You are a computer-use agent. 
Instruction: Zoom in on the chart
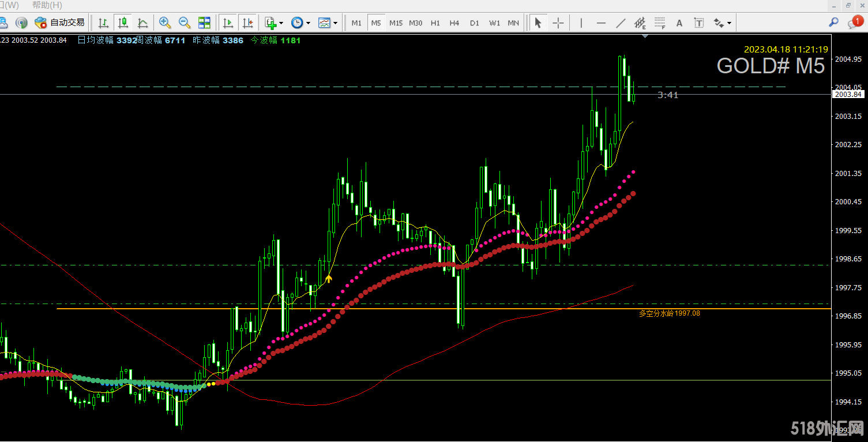(165, 23)
